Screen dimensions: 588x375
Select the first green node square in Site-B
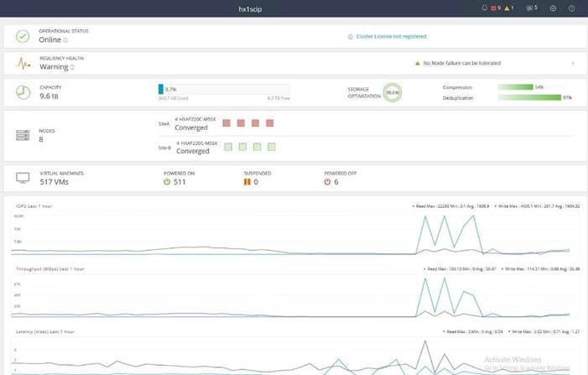coord(228,147)
